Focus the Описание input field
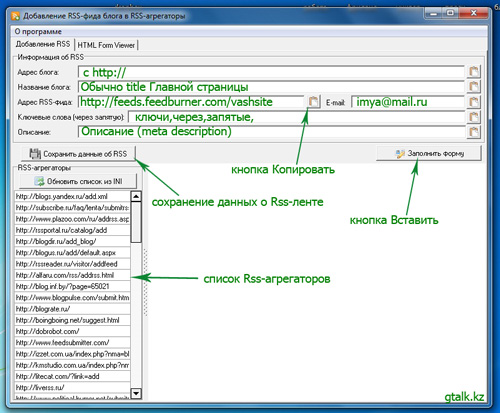Screen dimensions: 500x413 [271, 132]
